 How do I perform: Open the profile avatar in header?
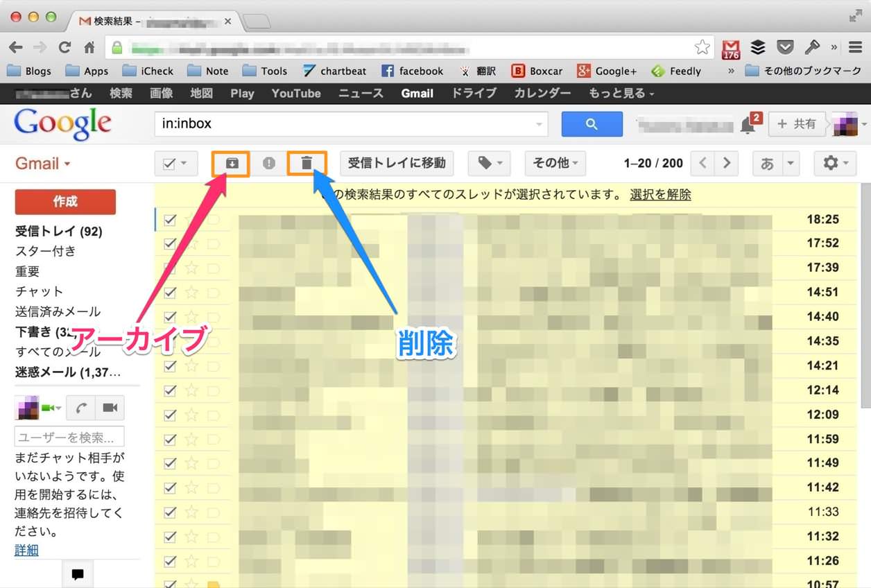coord(845,124)
